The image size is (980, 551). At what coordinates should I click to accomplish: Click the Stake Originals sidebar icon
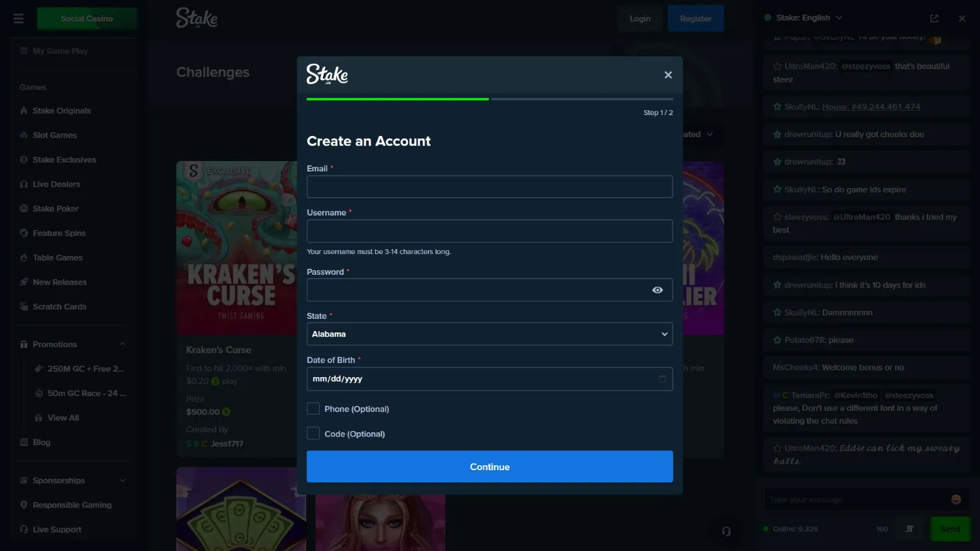click(x=24, y=111)
